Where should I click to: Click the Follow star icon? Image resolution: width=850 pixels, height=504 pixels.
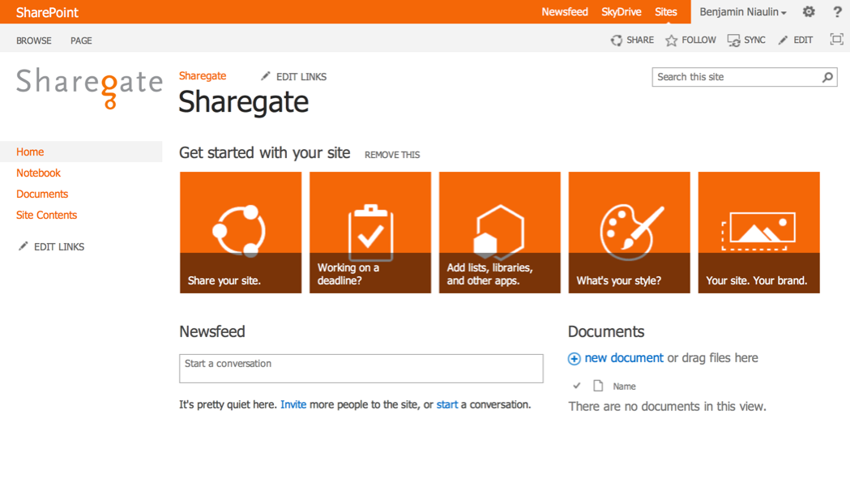671,40
